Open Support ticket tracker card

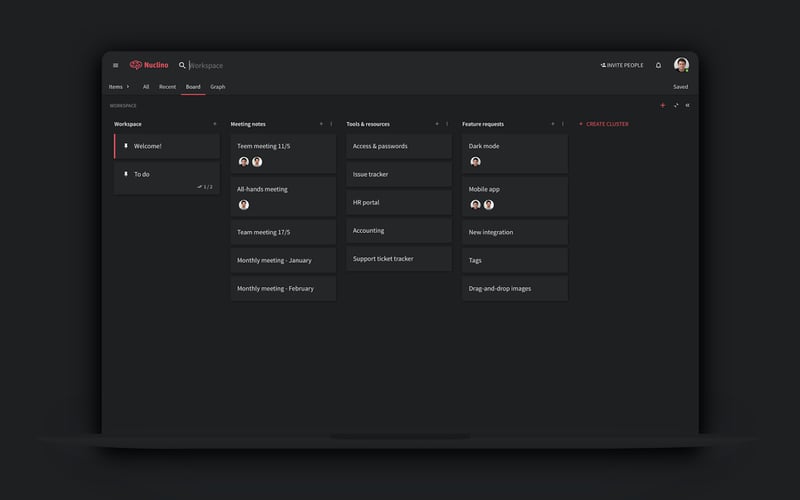click(399, 259)
